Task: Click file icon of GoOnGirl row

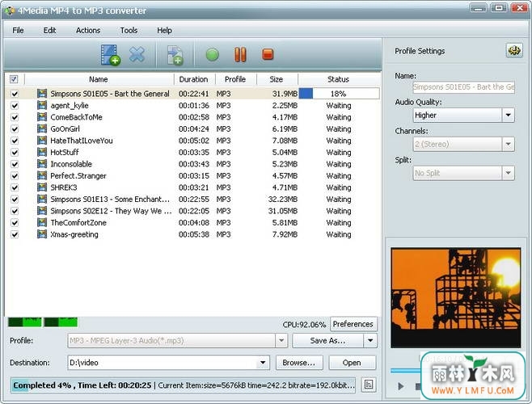Action: pos(42,128)
